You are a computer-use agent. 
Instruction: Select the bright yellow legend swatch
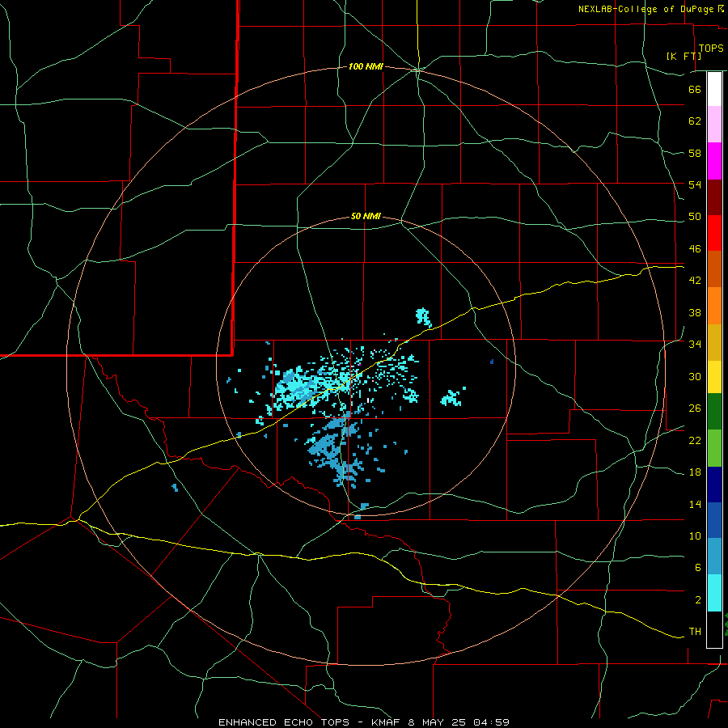714,377
